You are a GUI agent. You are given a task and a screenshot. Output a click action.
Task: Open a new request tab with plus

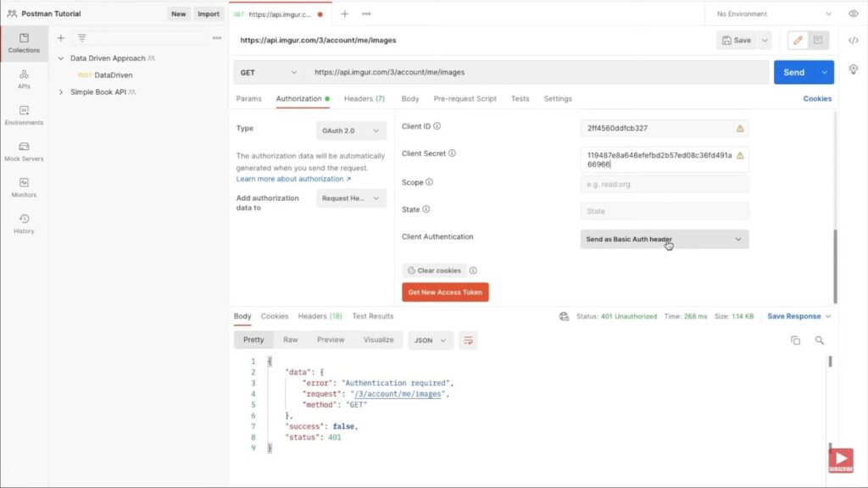point(344,14)
